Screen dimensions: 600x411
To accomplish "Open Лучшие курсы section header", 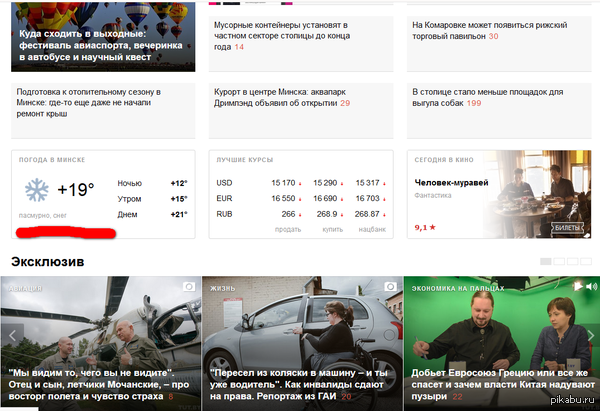I will [245, 160].
